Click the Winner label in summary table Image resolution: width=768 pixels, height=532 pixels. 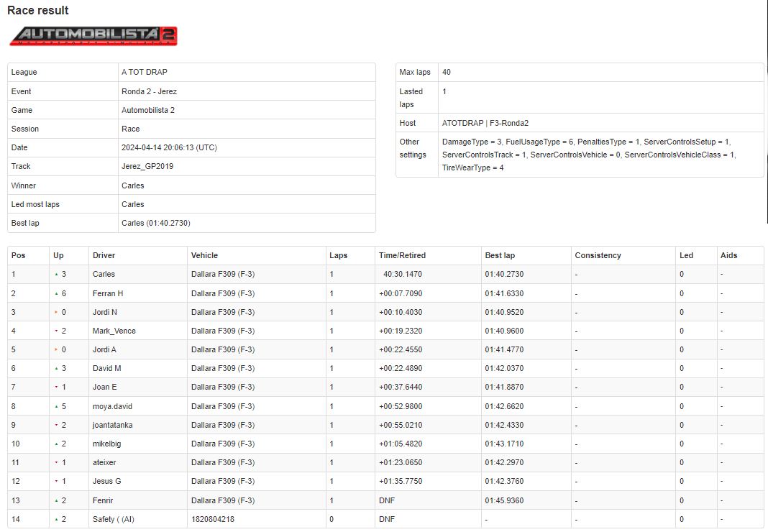point(24,185)
